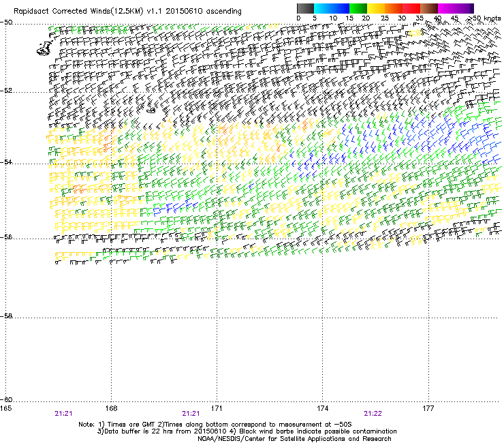Click the 165 longitude axis label
The height and width of the screenshot is (443, 504).
tap(5, 408)
